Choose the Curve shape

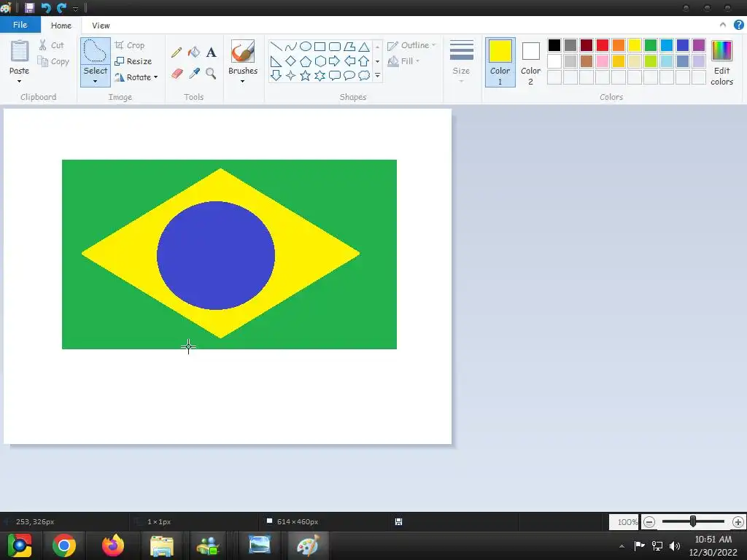point(290,47)
